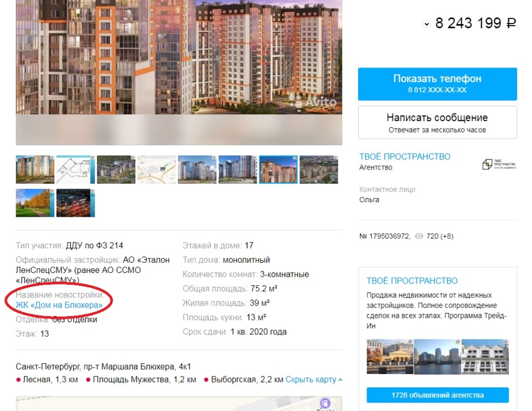Collapse the map with Скрыть карту
This screenshot has height=411, width=532.
pyautogui.click(x=314, y=379)
